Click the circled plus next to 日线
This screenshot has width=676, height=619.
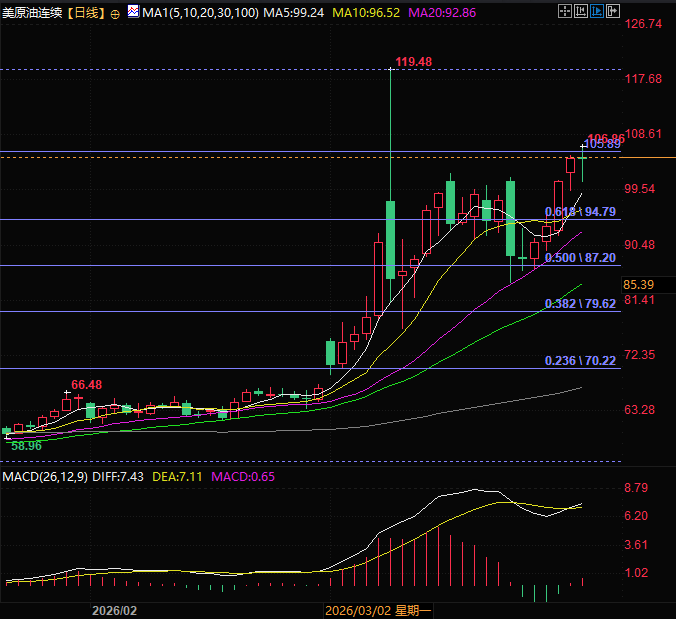point(115,15)
